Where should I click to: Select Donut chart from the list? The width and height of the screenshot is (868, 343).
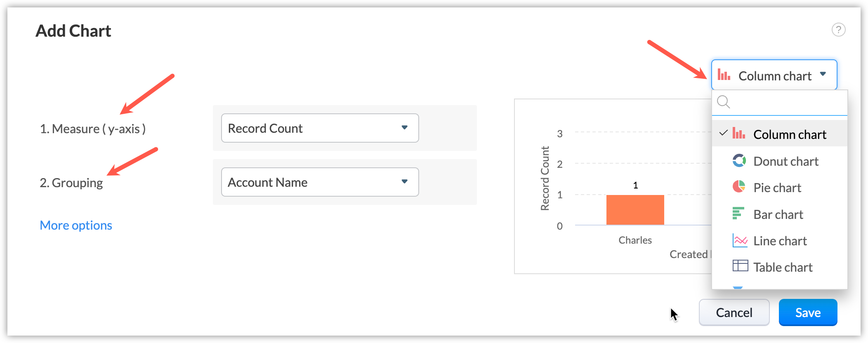click(785, 161)
